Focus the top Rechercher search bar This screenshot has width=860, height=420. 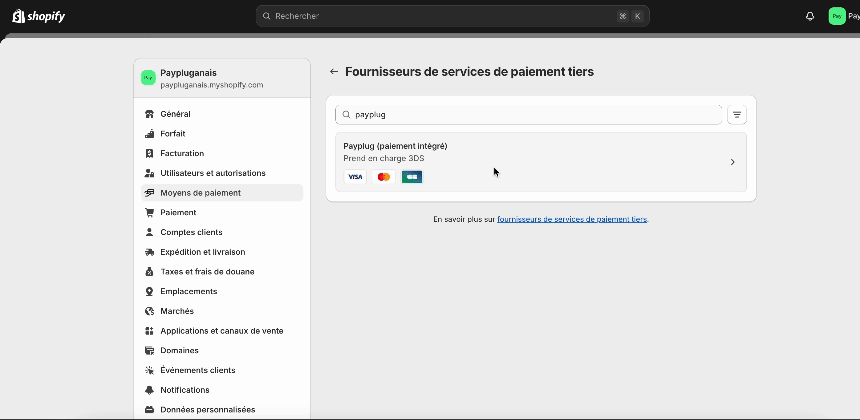pyautogui.click(x=452, y=16)
